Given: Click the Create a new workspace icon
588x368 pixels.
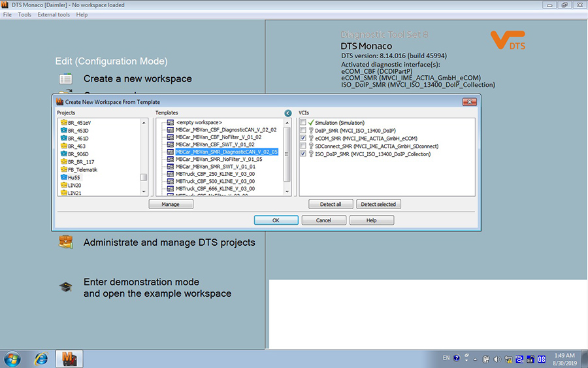Looking at the screenshot, I should tap(65, 79).
